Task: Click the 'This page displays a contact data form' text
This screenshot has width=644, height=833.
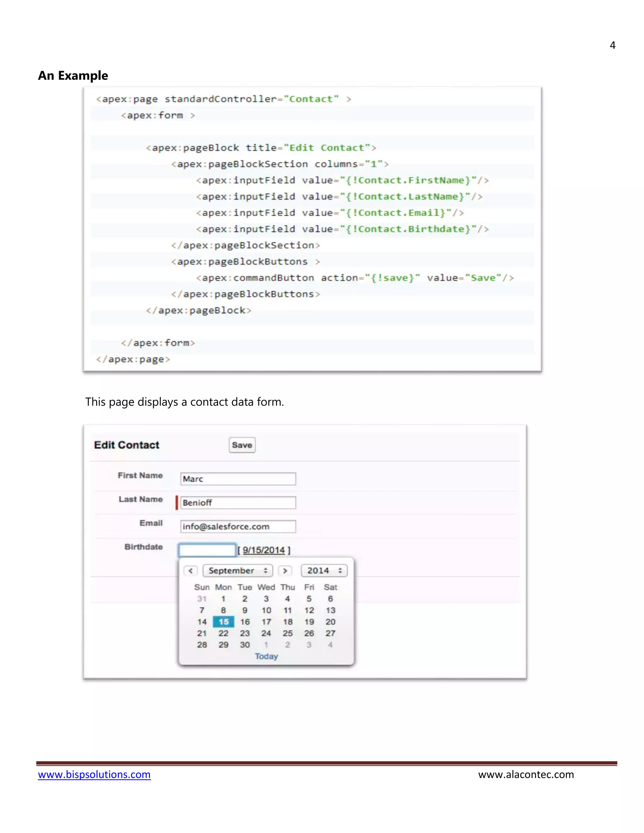Action: pyautogui.click(x=185, y=402)
